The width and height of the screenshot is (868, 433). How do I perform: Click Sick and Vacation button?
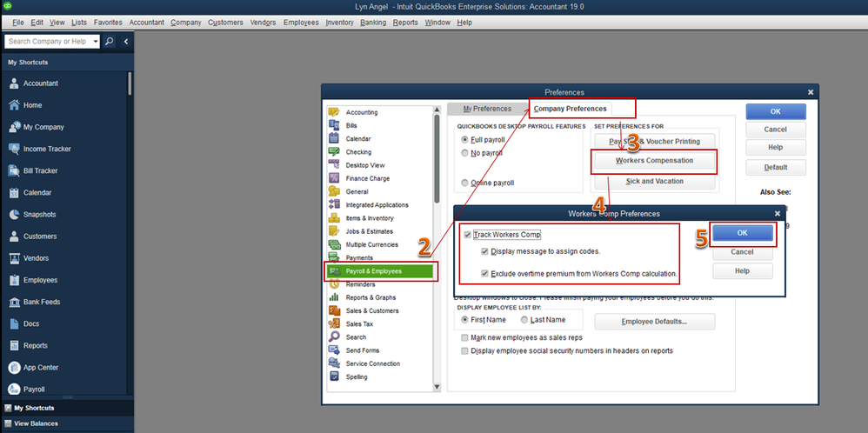[654, 182]
